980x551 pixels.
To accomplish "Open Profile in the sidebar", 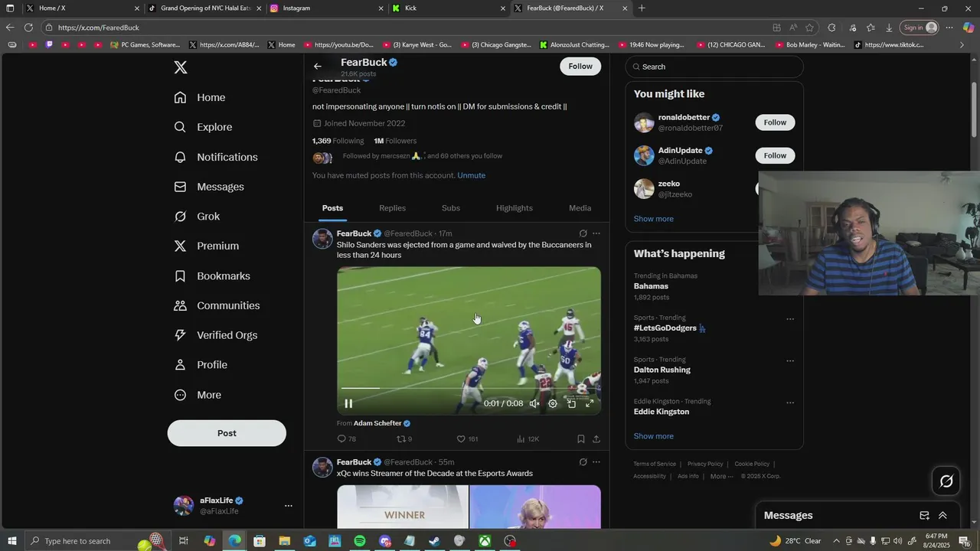I will (201, 365).
